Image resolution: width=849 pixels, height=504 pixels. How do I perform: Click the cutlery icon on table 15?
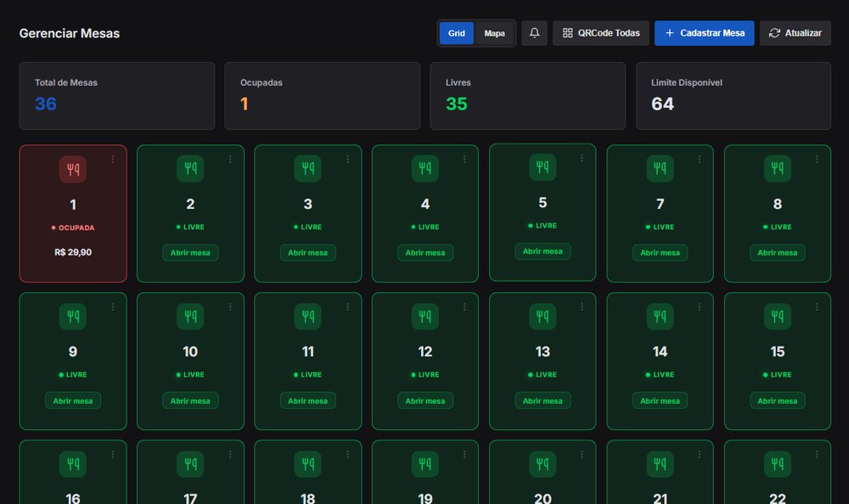point(778,316)
